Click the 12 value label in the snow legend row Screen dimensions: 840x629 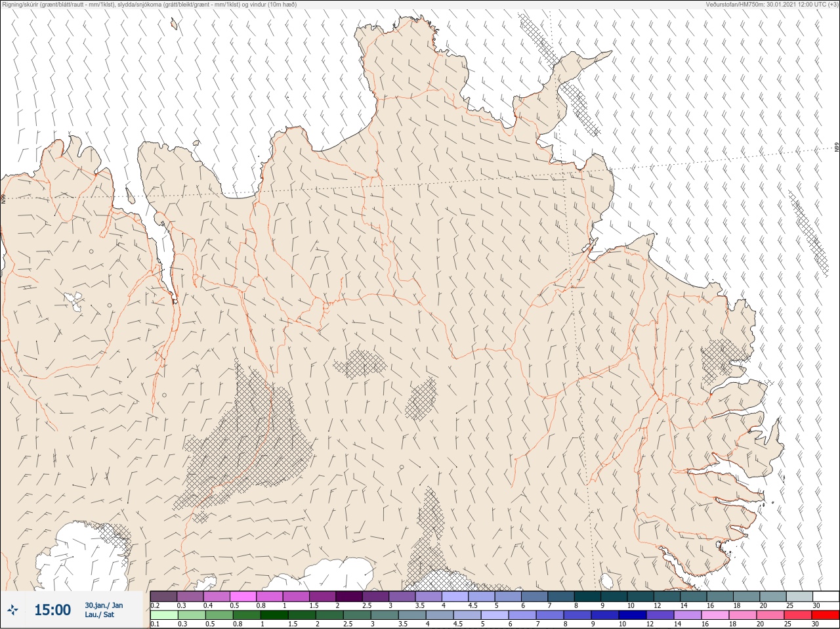tap(658, 605)
